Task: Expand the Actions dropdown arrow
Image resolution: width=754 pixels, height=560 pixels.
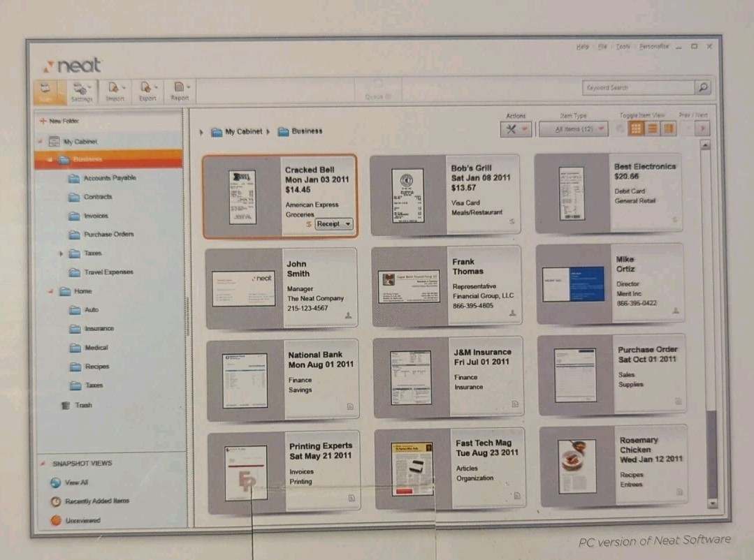Action: (525, 128)
